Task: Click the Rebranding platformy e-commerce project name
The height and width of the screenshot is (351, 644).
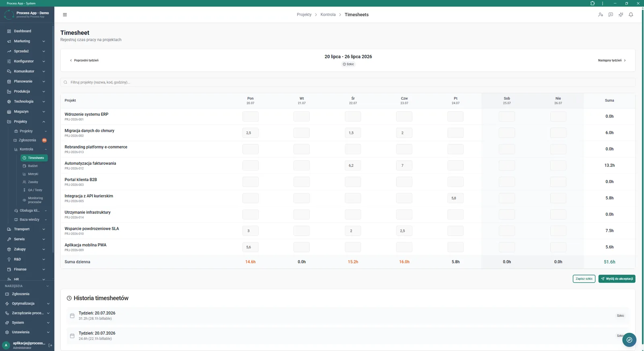Action: click(x=96, y=147)
